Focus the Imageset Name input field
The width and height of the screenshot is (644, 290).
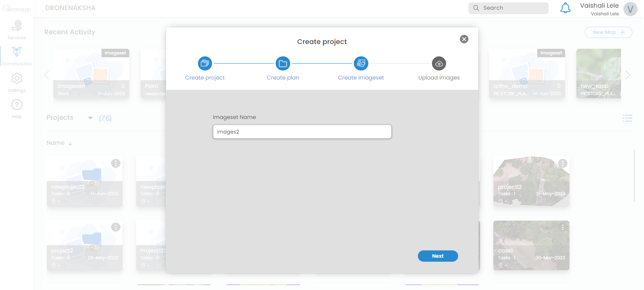[x=302, y=132]
